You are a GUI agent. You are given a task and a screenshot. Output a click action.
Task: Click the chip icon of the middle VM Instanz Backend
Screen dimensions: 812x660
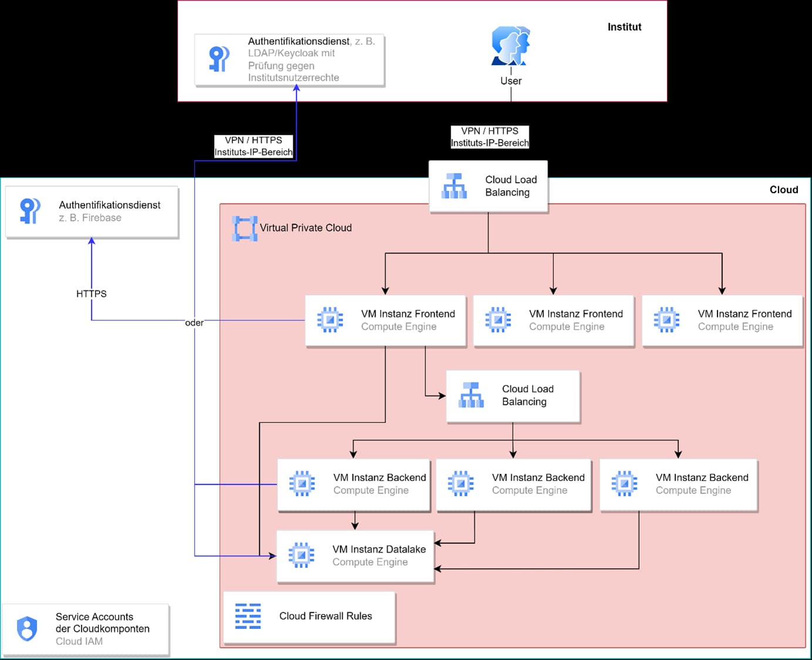461,483
